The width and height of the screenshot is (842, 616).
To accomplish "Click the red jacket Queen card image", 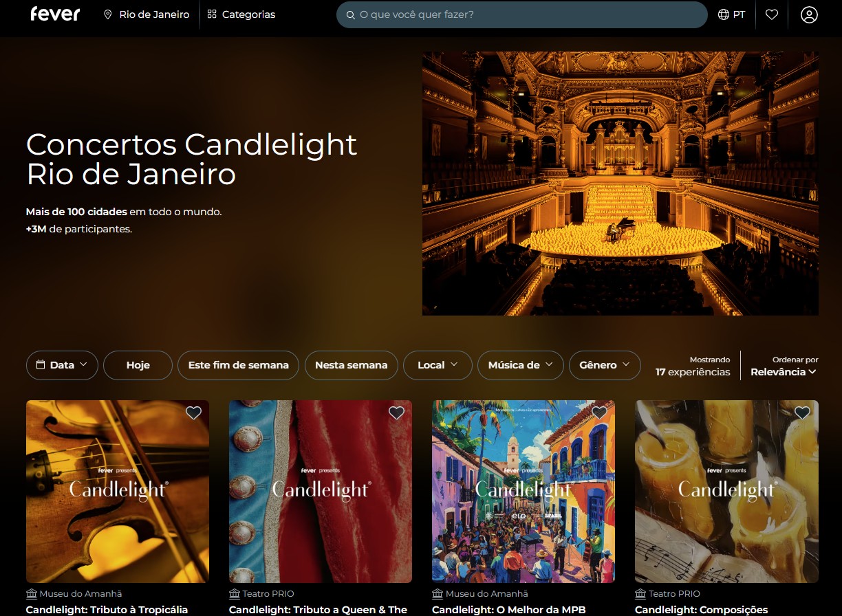I will (321, 492).
